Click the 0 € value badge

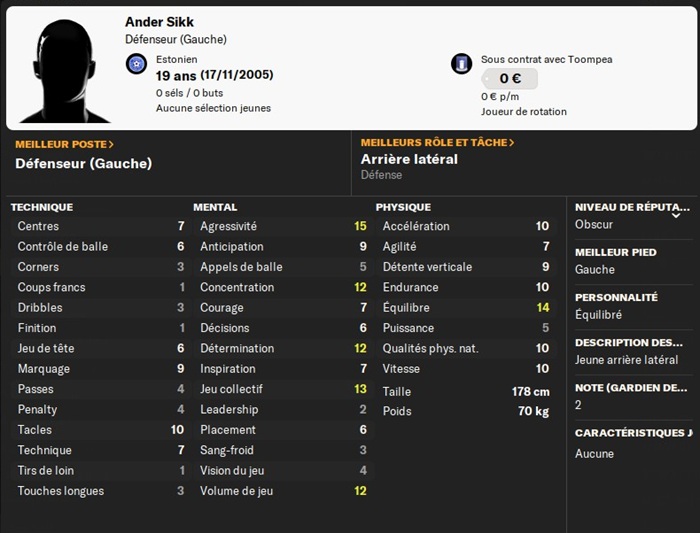pyautogui.click(x=510, y=78)
